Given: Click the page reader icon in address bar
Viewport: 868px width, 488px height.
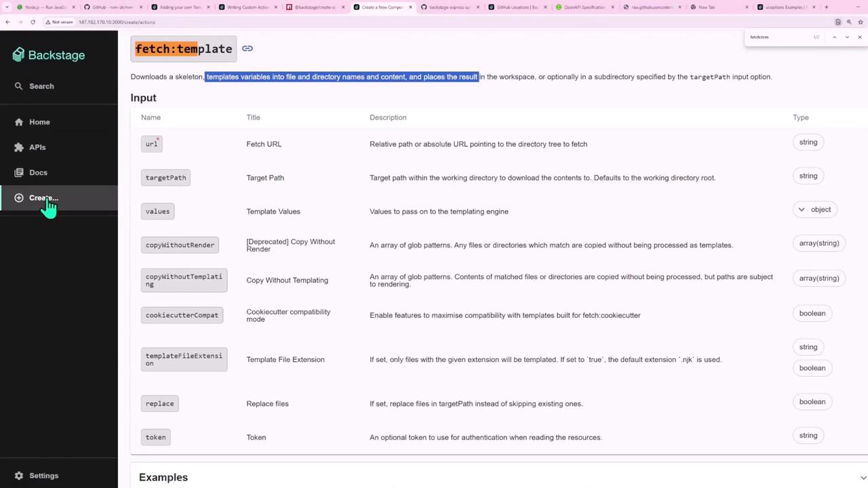Looking at the screenshot, I should 838,22.
